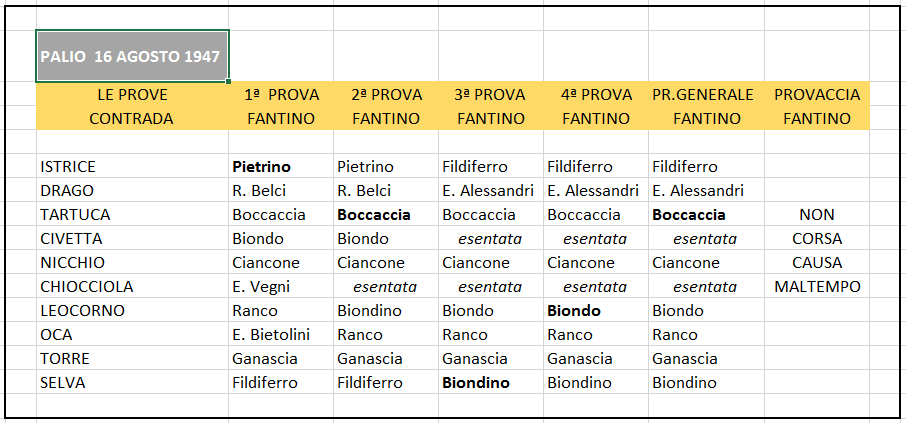The width and height of the screenshot is (906, 423).
Task: Select the CAUSA cell in the PROVACCIA column
Action: [817, 263]
